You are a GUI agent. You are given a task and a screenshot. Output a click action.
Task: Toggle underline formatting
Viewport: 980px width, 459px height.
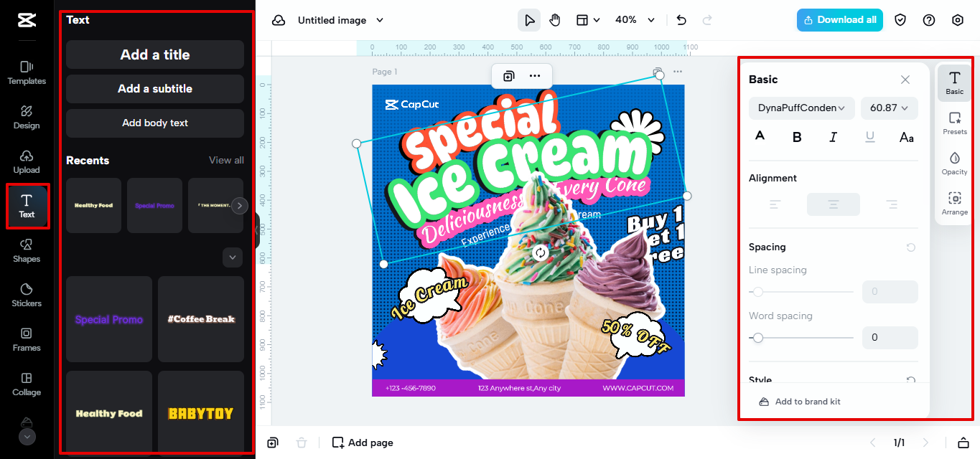tap(870, 137)
